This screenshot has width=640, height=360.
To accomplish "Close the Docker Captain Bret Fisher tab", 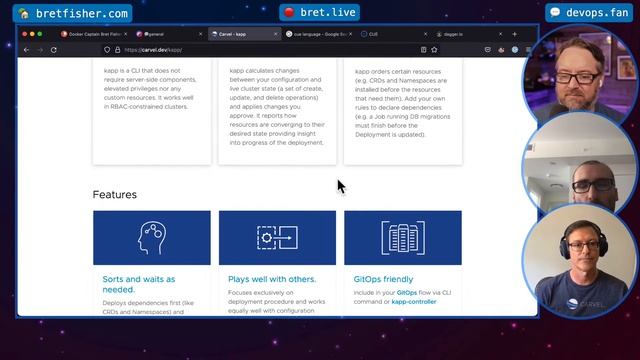I will [125, 34].
